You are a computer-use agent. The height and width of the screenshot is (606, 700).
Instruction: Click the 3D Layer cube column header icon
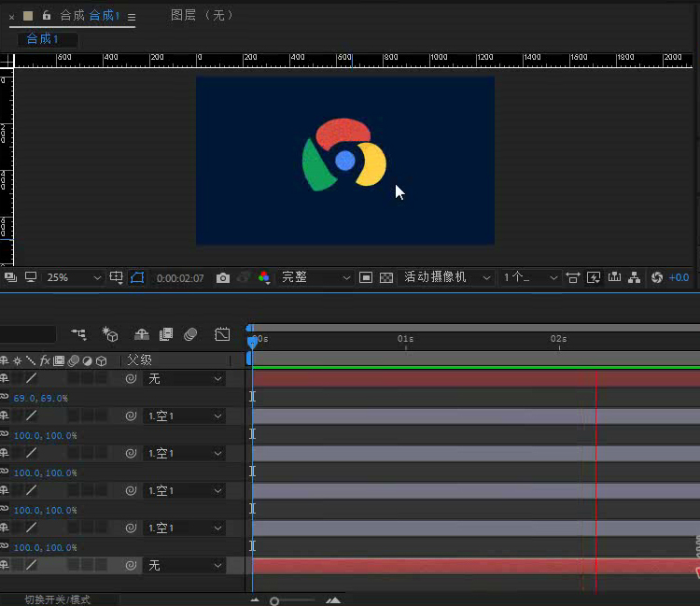(102, 360)
